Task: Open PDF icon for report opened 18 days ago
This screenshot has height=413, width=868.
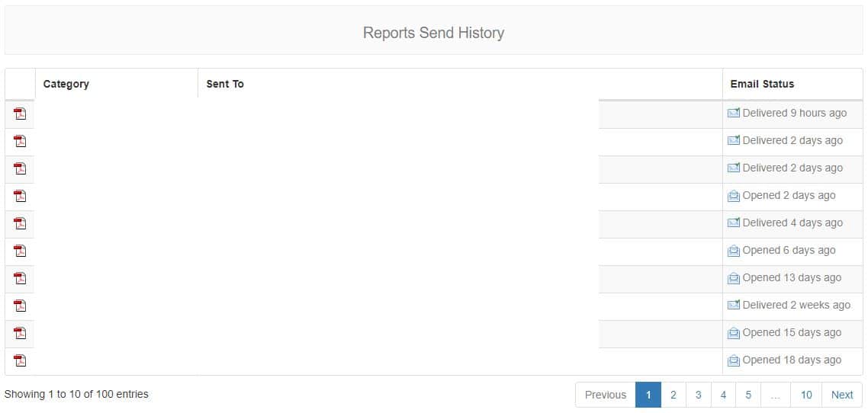Action: (20, 360)
